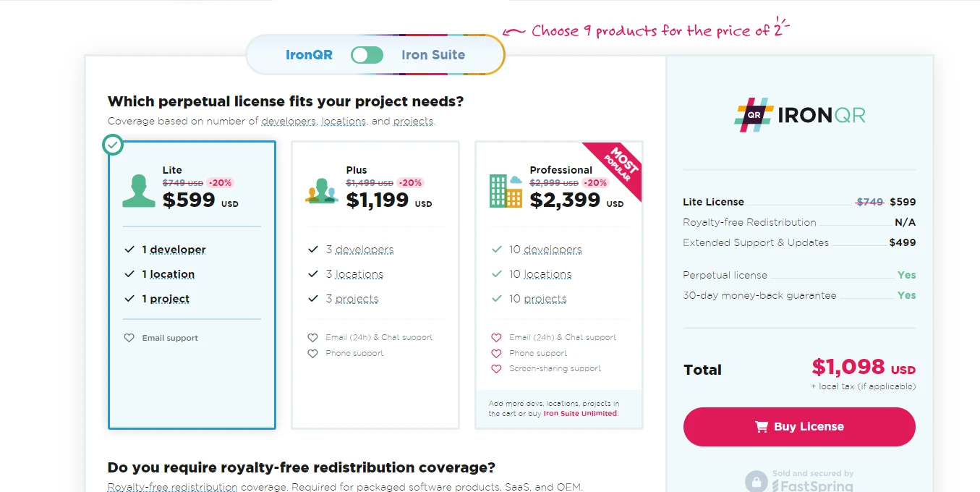Click the Professional plan buildings icon
This screenshot has height=492, width=980.
[x=506, y=191]
